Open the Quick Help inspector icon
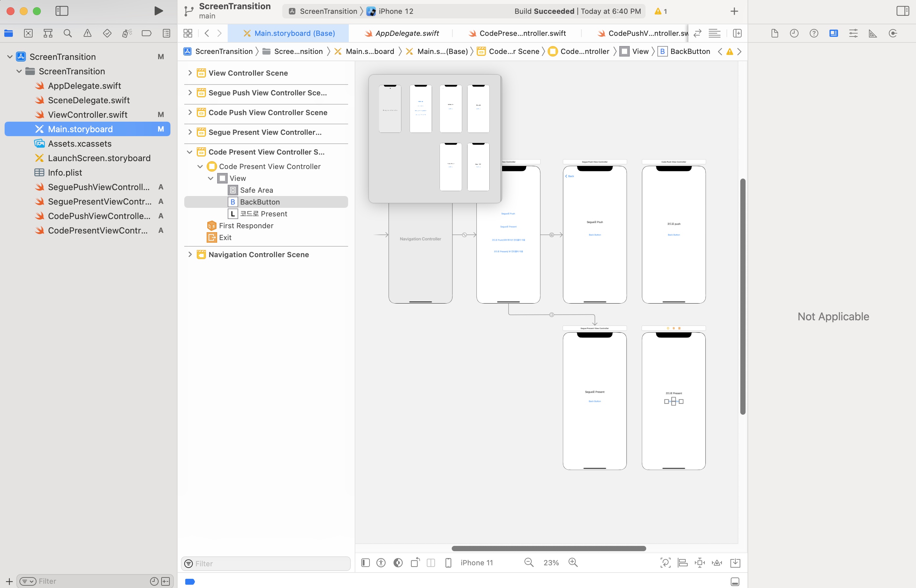This screenshot has height=588, width=916. [x=814, y=33]
